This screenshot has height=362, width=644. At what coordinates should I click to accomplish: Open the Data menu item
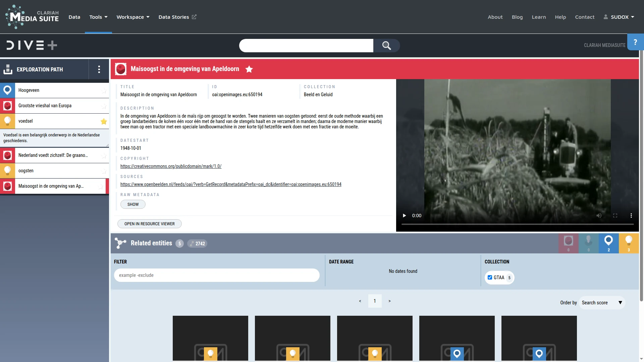coord(74,17)
